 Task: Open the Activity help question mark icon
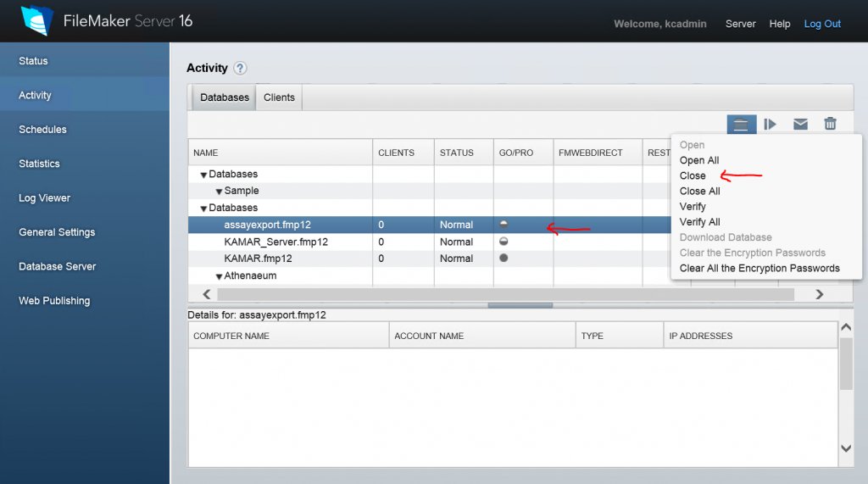click(240, 69)
